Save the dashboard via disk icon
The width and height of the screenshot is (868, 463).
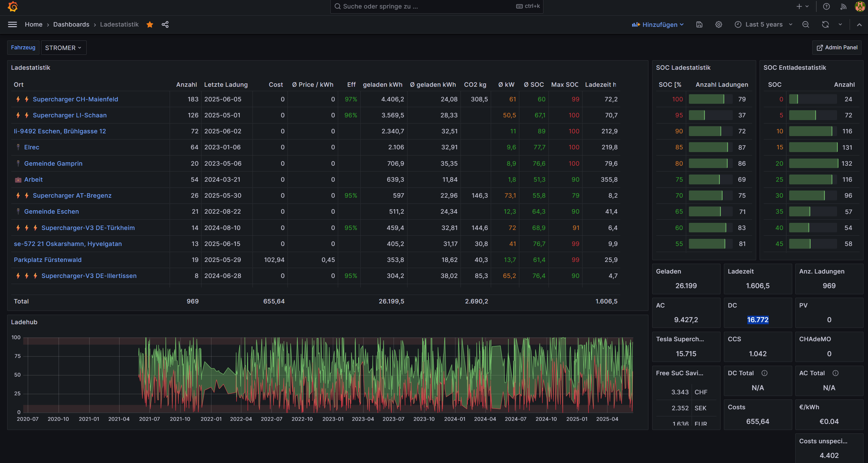tap(699, 24)
